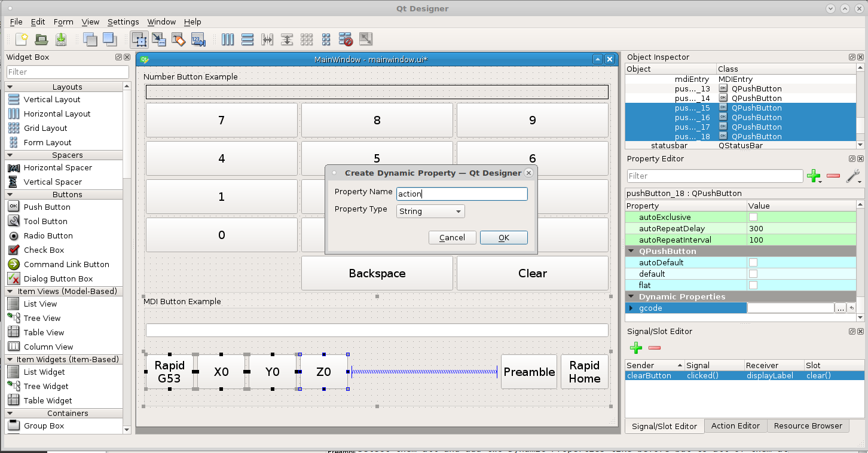Click OK in Create Dynamic Property dialog
Viewport: 868px width, 453px height.
[x=504, y=237]
